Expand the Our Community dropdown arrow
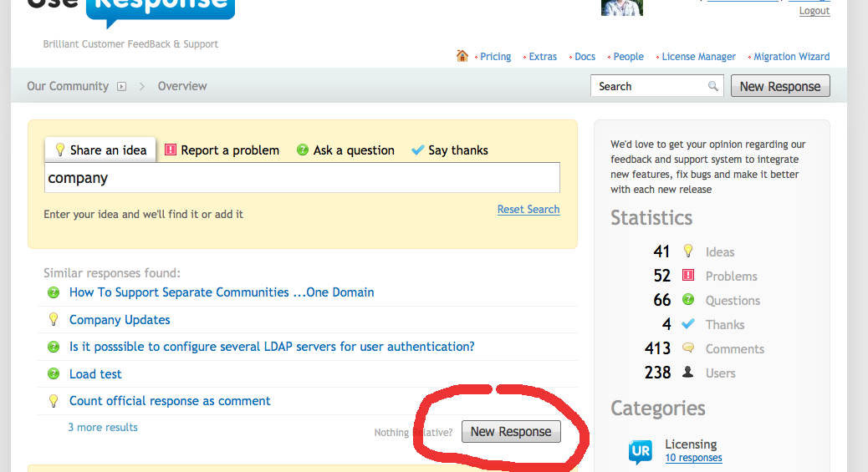 point(121,86)
